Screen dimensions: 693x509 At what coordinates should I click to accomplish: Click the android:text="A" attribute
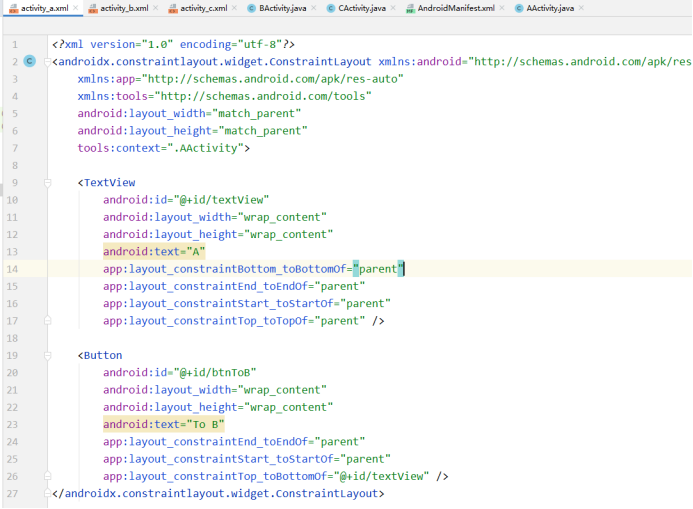[x=154, y=251]
